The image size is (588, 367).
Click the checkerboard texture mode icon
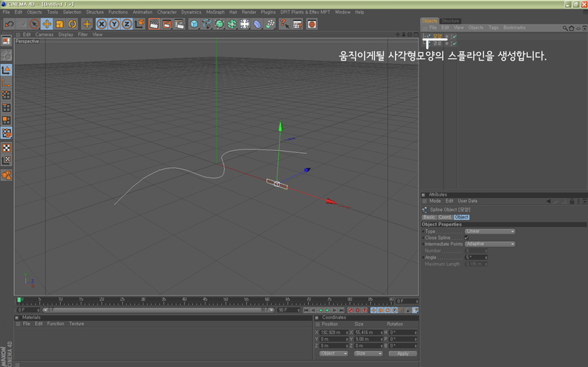(x=6, y=147)
